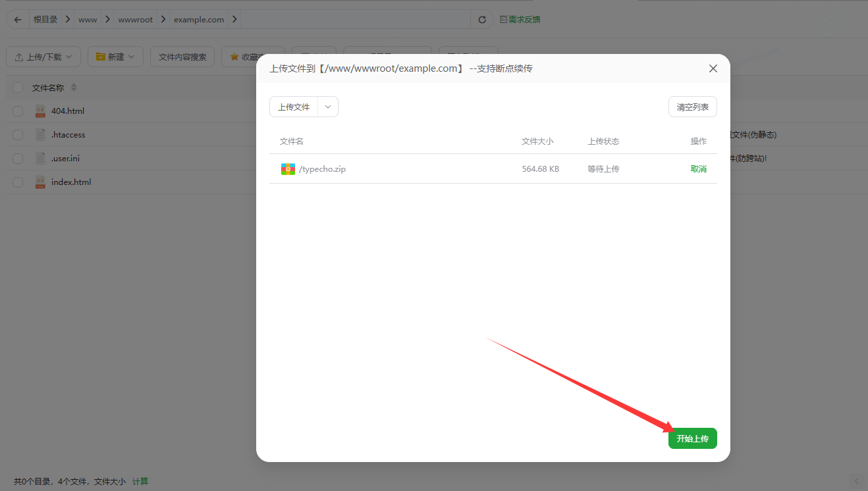Click the refresh icon beside the path bar
The width and height of the screenshot is (868, 491).
482,20
